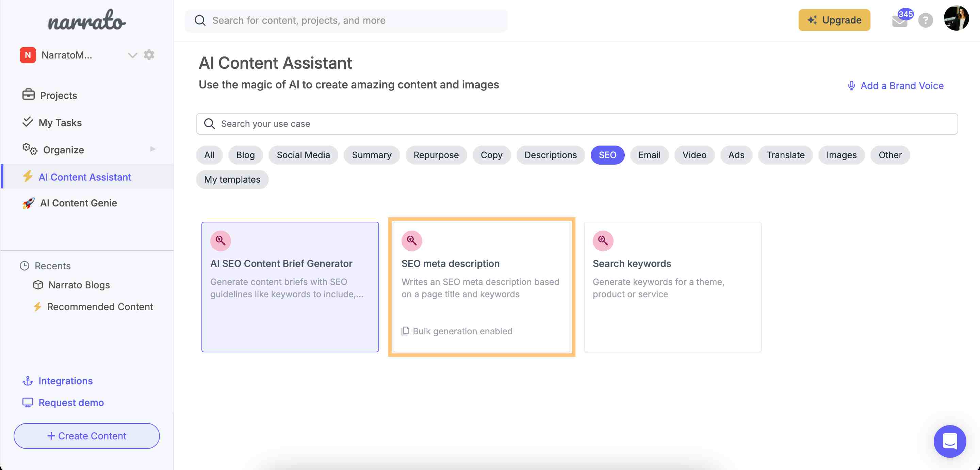Click the SEO meta description card icon
980x470 pixels.
(x=412, y=240)
